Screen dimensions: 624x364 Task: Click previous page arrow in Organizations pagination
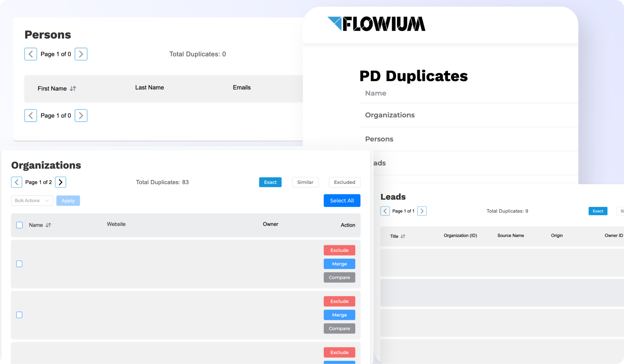tap(17, 182)
